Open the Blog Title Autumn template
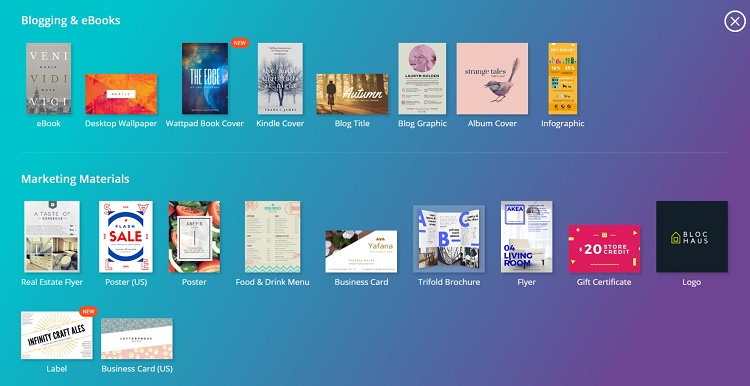The height and width of the screenshot is (386, 750). pos(352,94)
